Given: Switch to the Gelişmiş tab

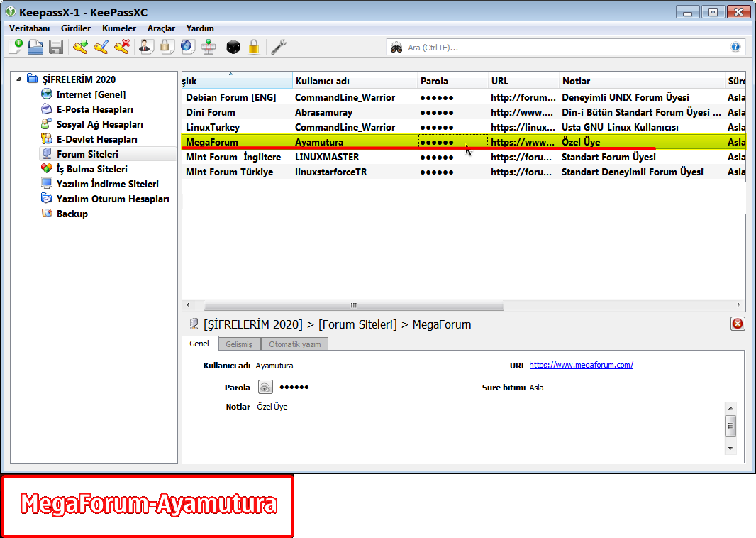Looking at the screenshot, I should click(239, 344).
